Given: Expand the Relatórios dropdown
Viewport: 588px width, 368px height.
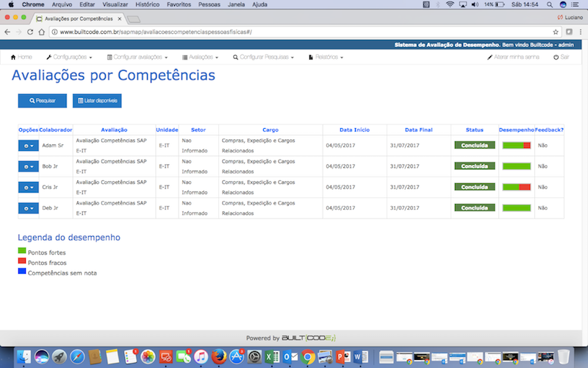Looking at the screenshot, I should (x=326, y=57).
